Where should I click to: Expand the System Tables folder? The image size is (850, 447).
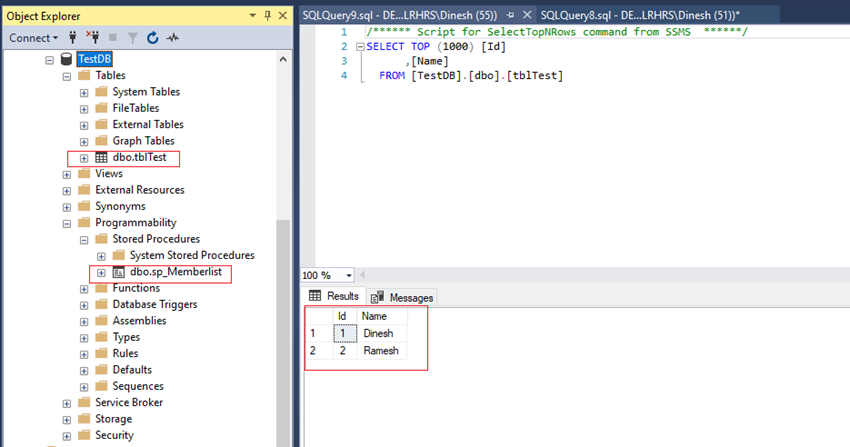point(84,93)
